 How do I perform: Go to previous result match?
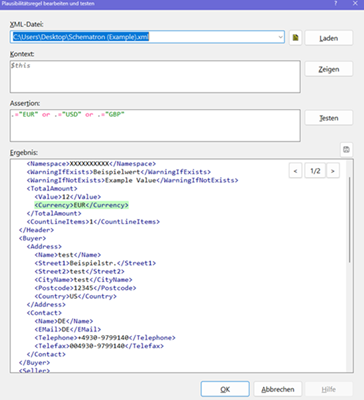295,171
